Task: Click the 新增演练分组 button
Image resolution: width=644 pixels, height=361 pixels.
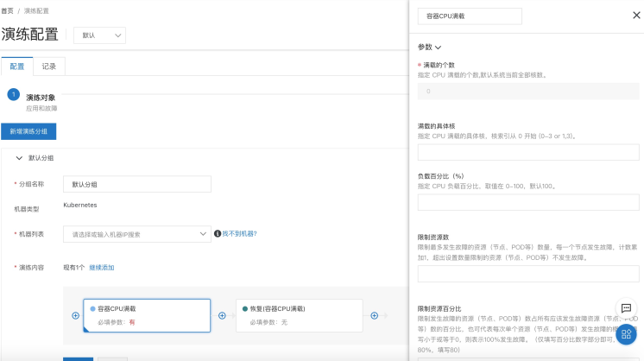Action: coord(28,131)
